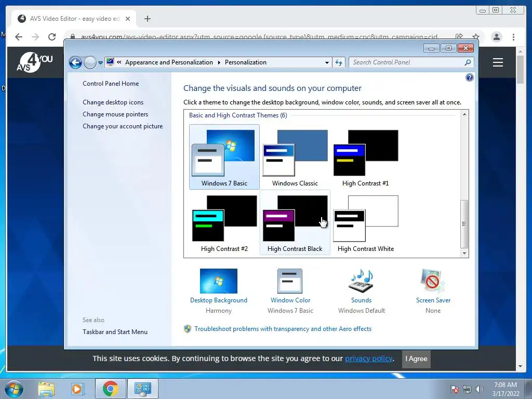Click the Personalization breadcrumb segment
The width and height of the screenshot is (532, 399).
click(x=246, y=62)
